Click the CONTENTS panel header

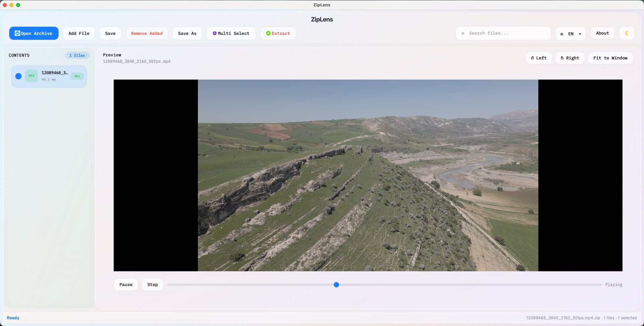(x=19, y=55)
